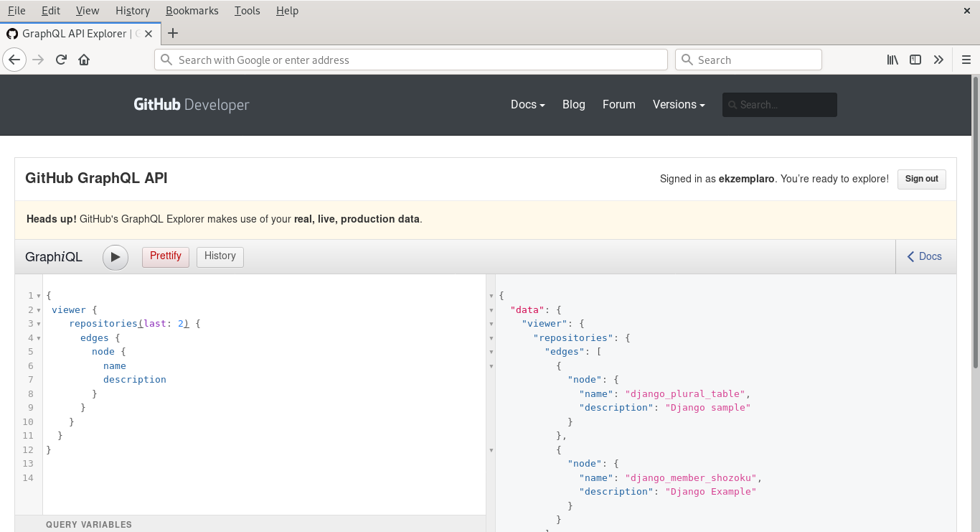This screenshot has width=980, height=532.
Task: Click the GitHub GraphQL API heading
Action: tap(96, 178)
